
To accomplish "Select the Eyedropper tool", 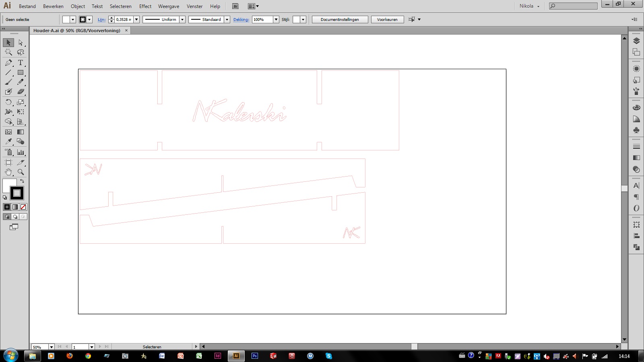I will [x=8, y=142].
